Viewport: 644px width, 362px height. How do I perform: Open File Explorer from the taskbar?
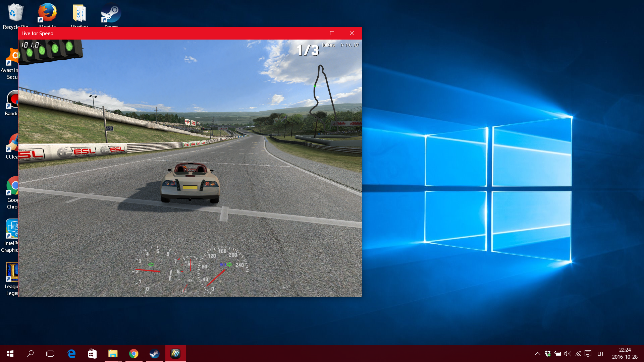113,354
